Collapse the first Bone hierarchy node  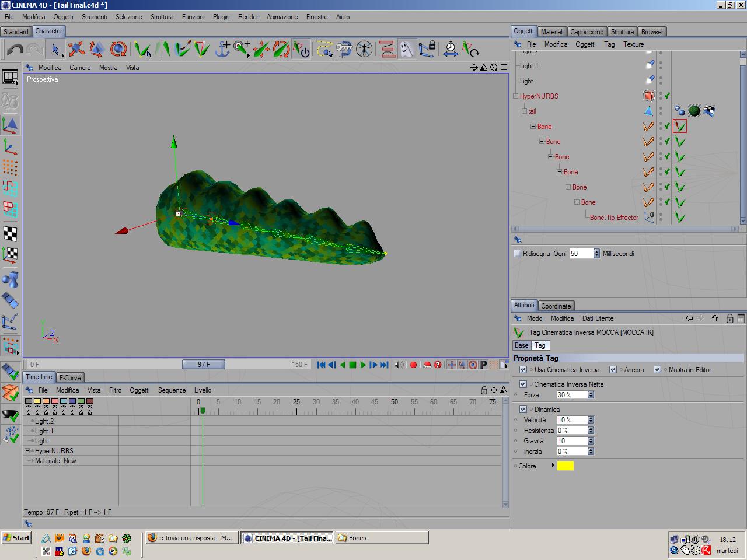point(533,127)
